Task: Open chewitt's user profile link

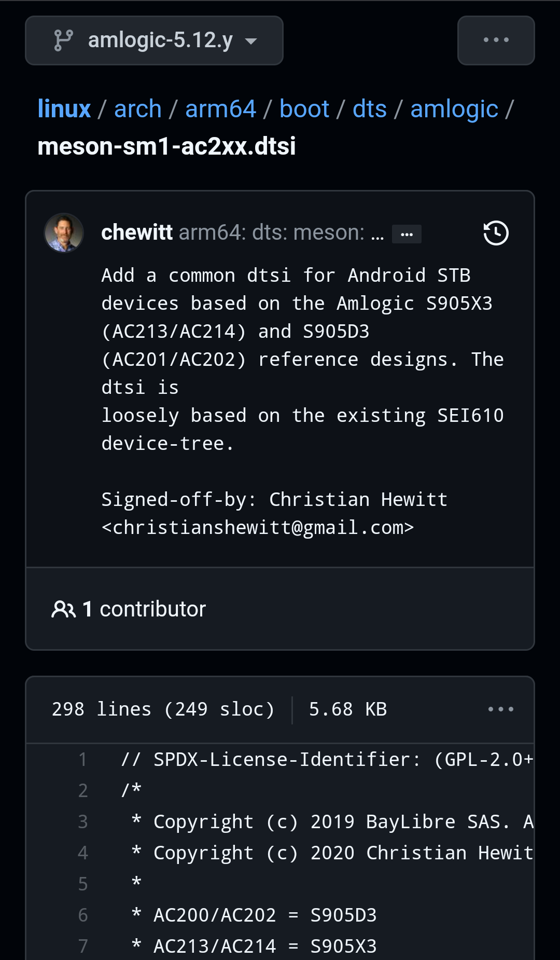Action: [x=137, y=232]
